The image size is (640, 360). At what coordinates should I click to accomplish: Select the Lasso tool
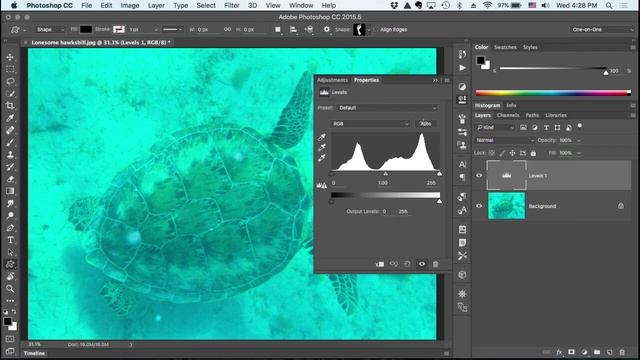10,81
